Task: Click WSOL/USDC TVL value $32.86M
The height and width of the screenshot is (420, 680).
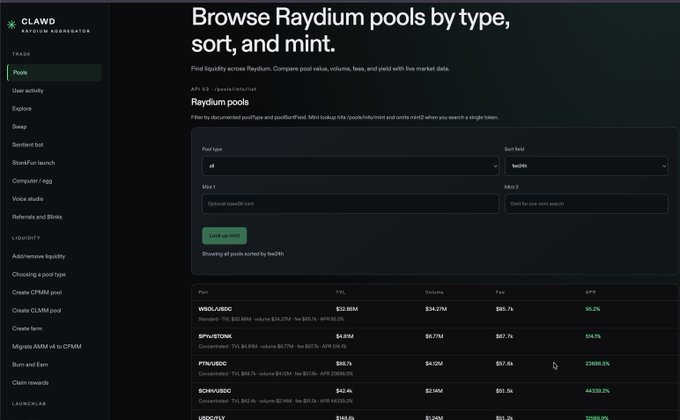Action: pyautogui.click(x=347, y=309)
